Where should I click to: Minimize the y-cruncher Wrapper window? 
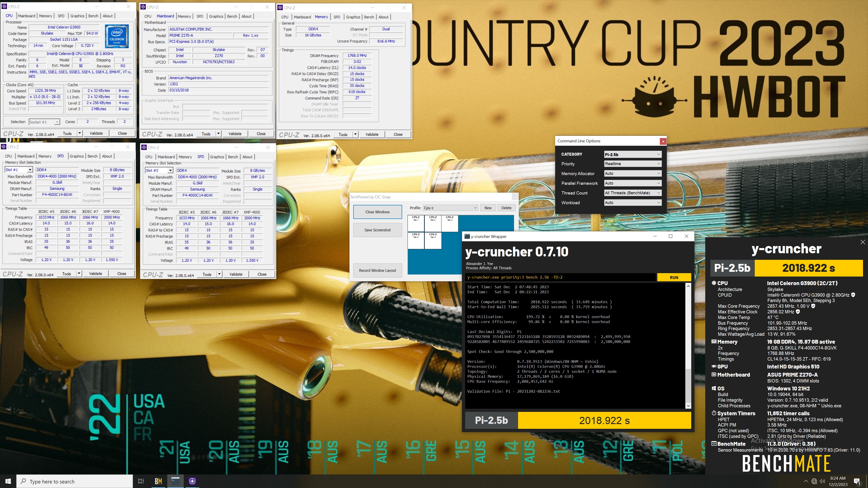(x=655, y=236)
